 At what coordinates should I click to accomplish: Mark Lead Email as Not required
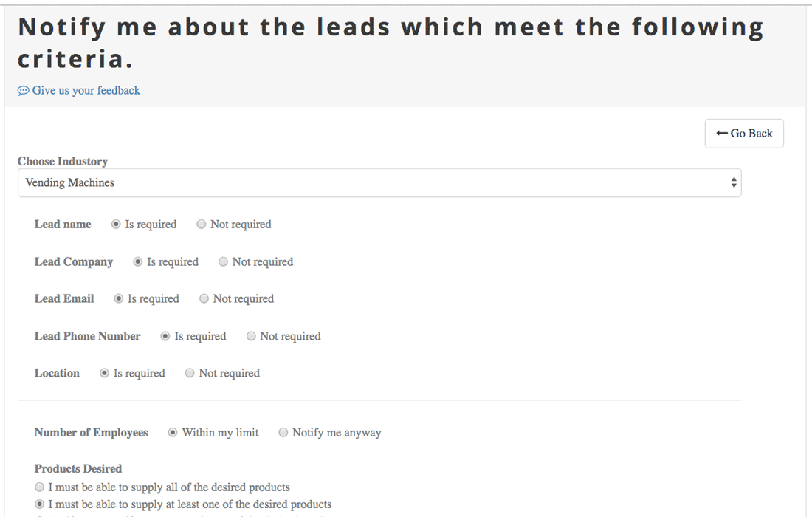[x=204, y=298]
